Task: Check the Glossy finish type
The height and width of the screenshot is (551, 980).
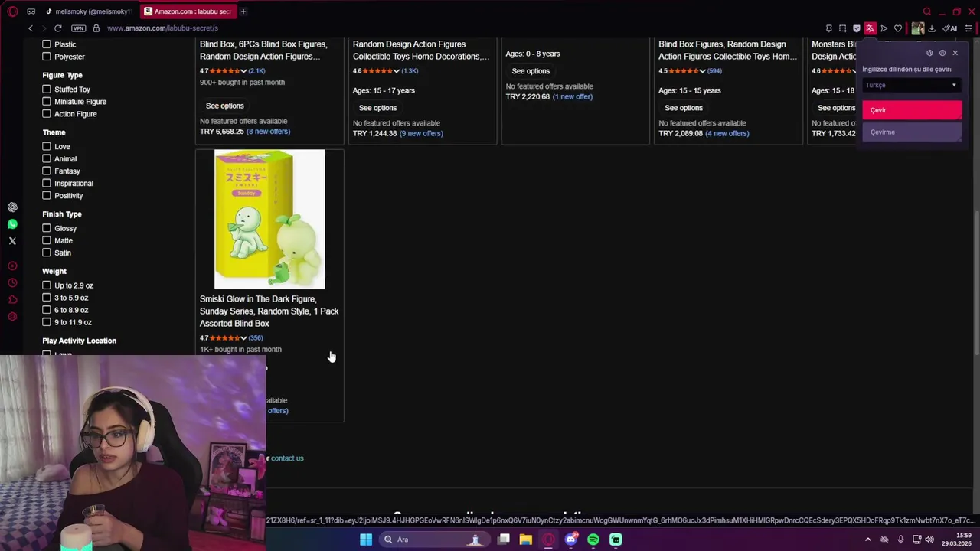Action: pos(47,228)
